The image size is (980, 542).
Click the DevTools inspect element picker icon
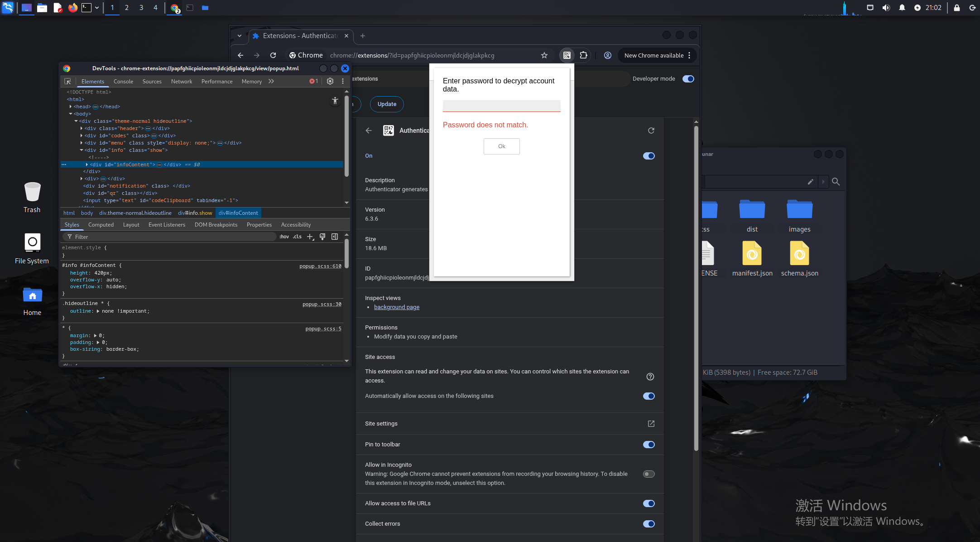coord(67,82)
